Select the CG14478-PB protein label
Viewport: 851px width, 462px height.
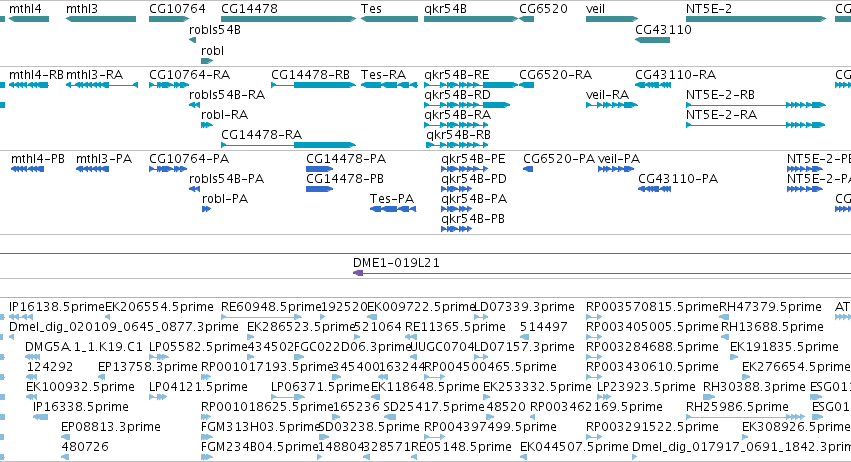[345, 179]
